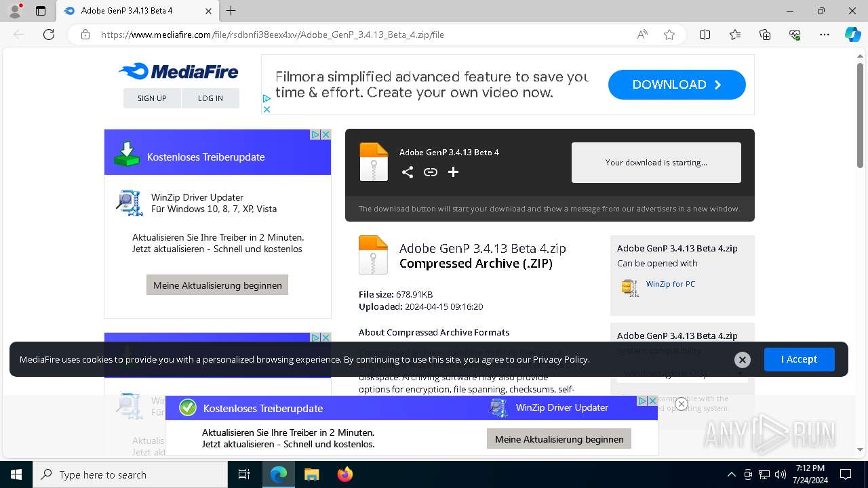Click the WinZip for PC icon
This screenshot has width=868, height=488.
(x=630, y=287)
